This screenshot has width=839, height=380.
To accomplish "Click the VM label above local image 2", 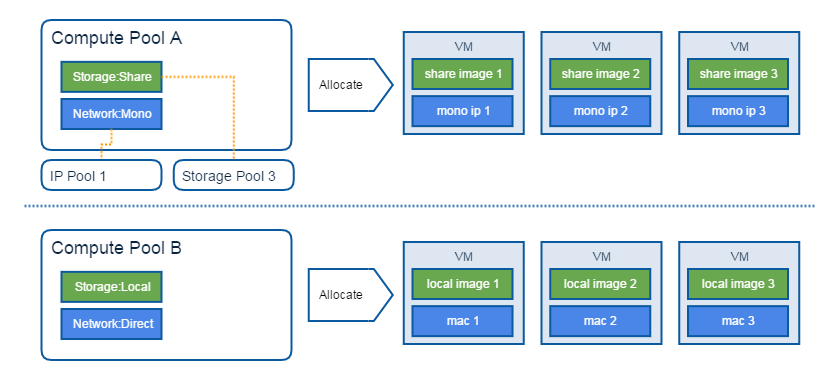I will (601, 257).
